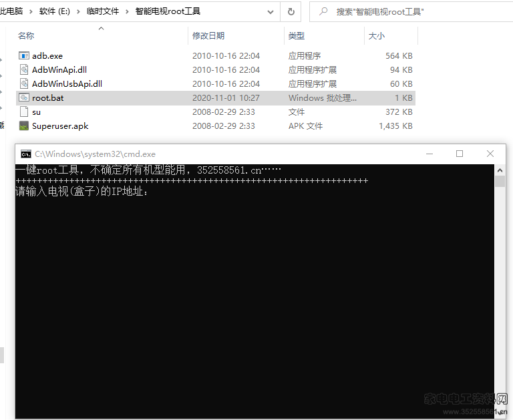This screenshot has width=513, height=420.
Task: Select the Superuser.apk file icon
Action: [x=24, y=126]
